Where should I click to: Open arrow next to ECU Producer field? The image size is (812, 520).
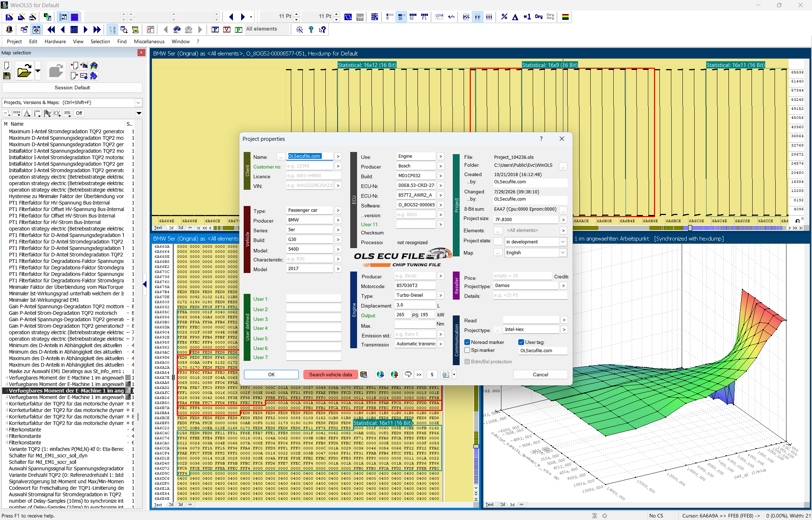[441, 166]
